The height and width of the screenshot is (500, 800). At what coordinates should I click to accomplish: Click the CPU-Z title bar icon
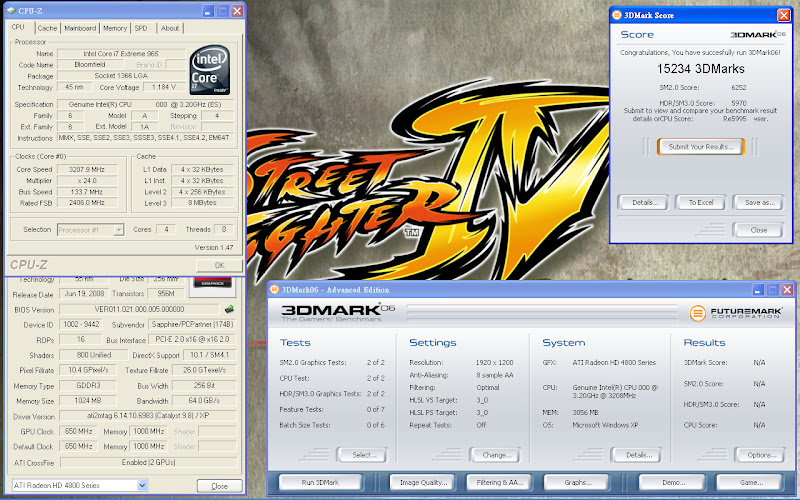pos(11,10)
